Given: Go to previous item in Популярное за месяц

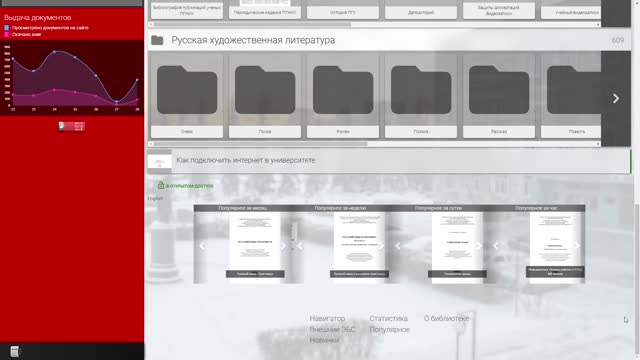Looking at the screenshot, I should click(202, 246).
